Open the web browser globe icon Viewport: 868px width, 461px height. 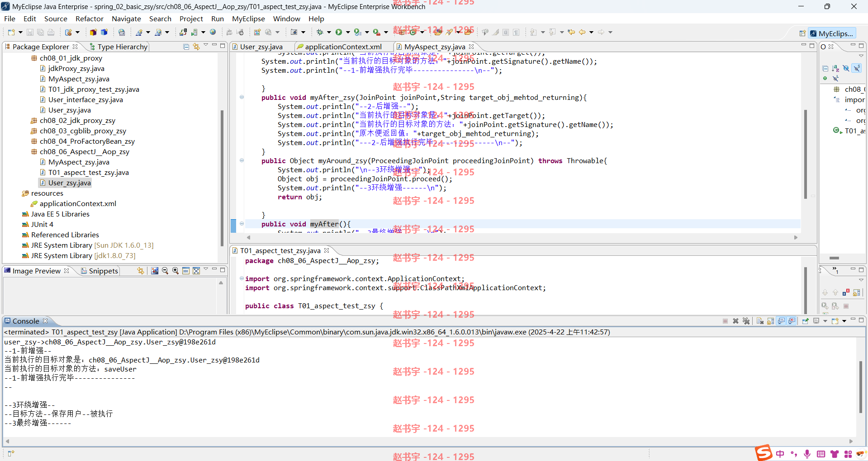pyautogui.click(x=213, y=32)
